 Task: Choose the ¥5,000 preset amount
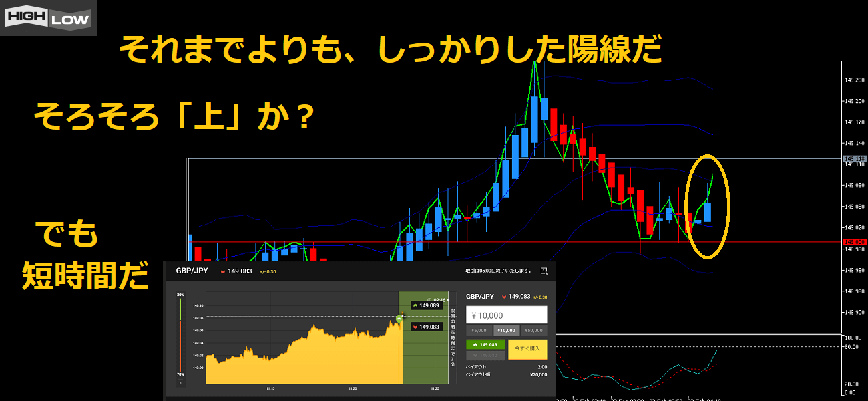(x=479, y=330)
